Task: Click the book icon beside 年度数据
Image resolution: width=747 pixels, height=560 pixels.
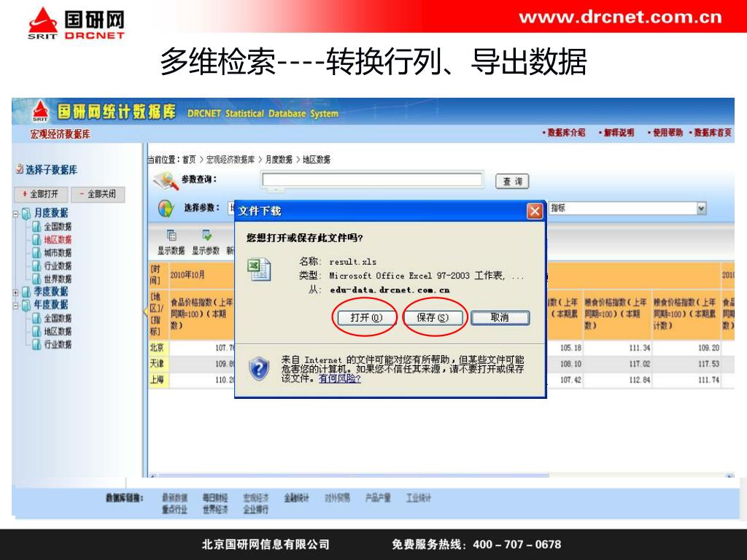Action: (x=27, y=305)
